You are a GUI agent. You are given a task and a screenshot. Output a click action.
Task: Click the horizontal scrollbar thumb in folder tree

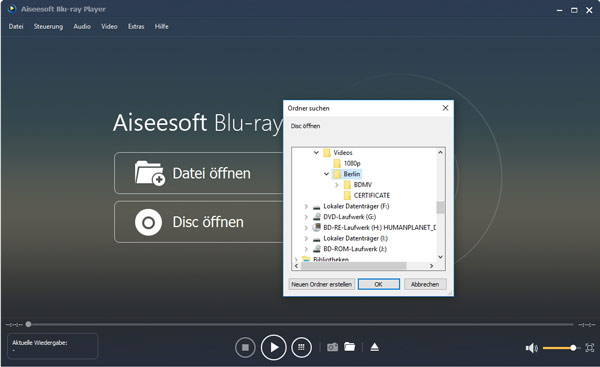pos(354,266)
